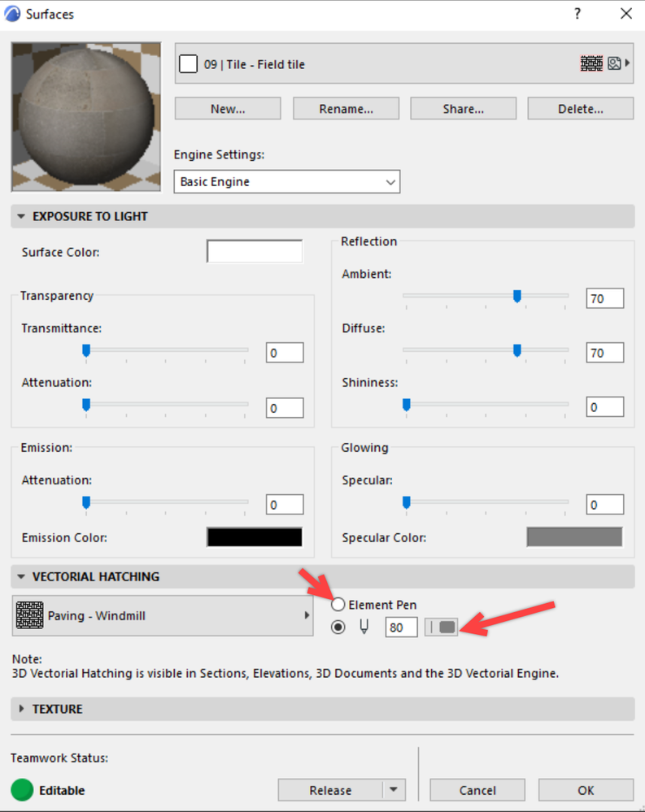This screenshot has width=645, height=812.
Task: Open the Paving - Windmill hatching flyout
Action: click(x=163, y=616)
